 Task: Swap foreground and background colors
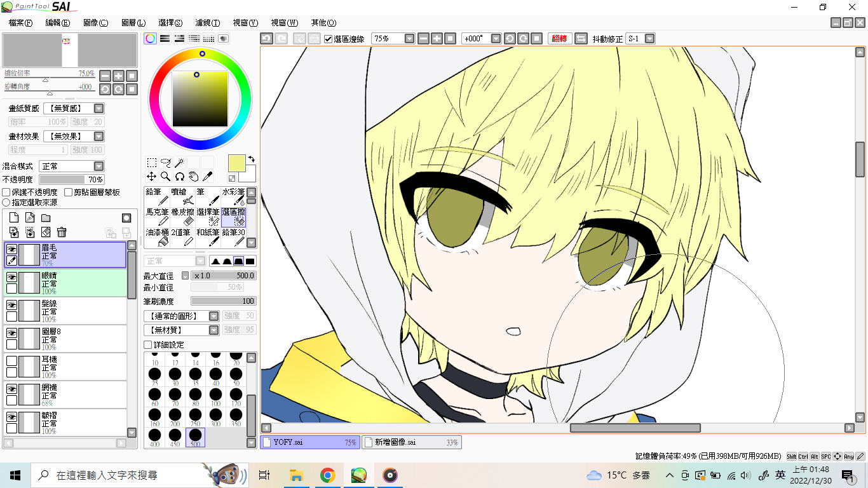(x=251, y=159)
